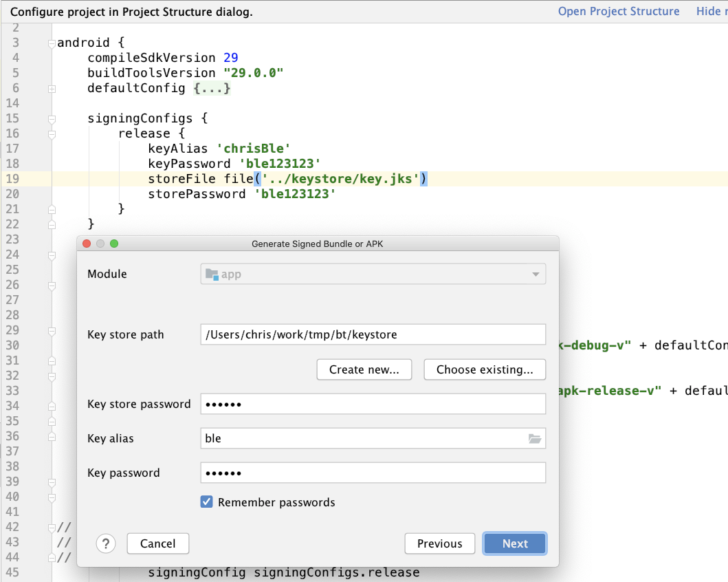Click buildToolsVersion "29.0.0" string
Image resolution: width=728 pixels, height=582 pixels.
(x=254, y=73)
